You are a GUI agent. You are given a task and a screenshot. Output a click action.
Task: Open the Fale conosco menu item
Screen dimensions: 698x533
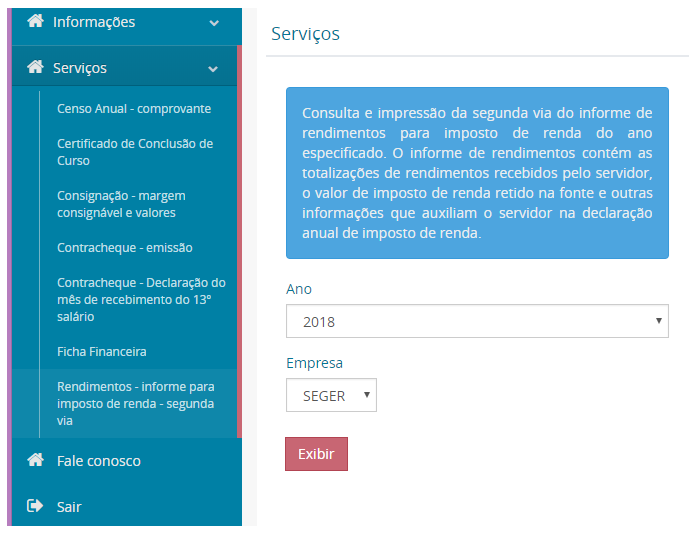pyautogui.click(x=97, y=461)
